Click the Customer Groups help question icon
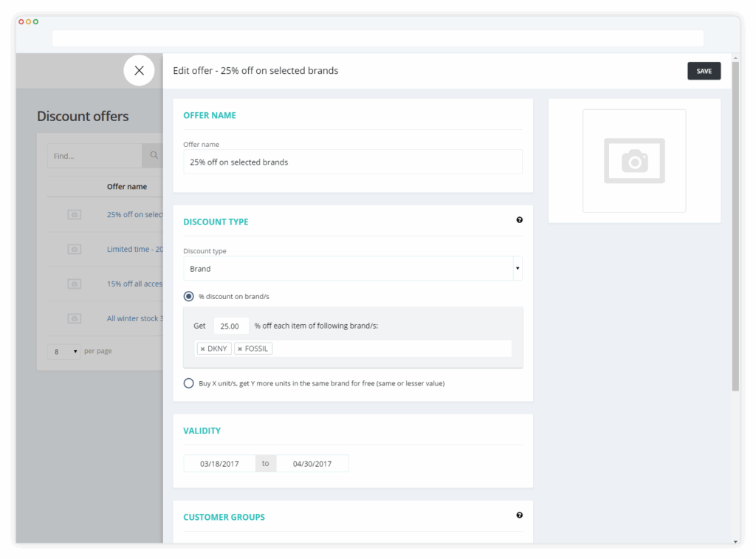Image resolution: width=756 pixels, height=559 pixels. click(x=519, y=515)
